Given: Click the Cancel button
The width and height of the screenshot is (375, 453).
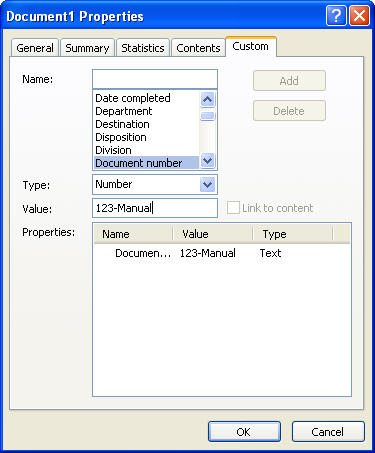Looking at the screenshot, I should click(x=328, y=432).
